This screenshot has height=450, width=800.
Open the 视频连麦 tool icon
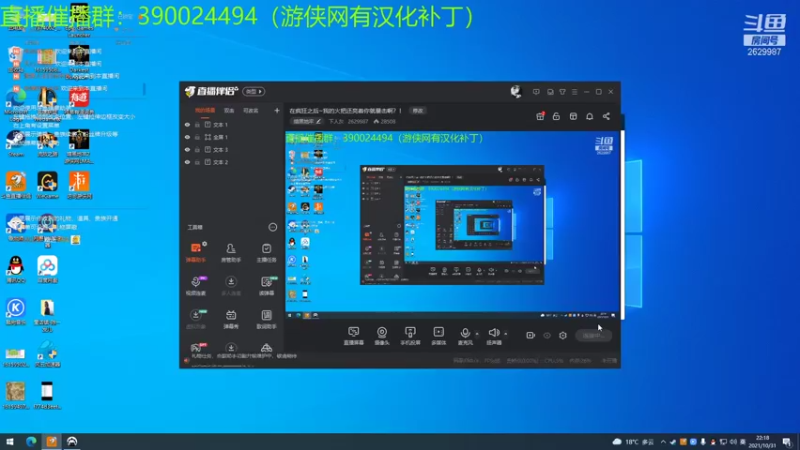(x=196, y=286)
